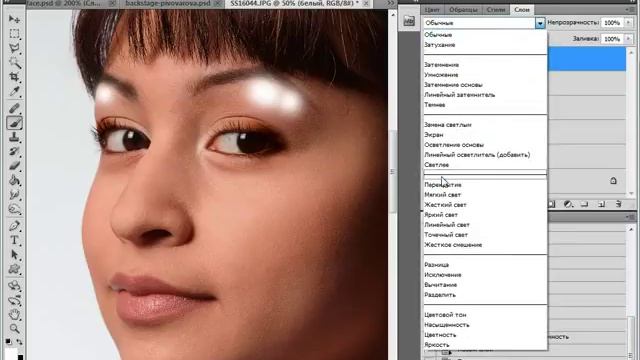This screenshot has height=360, width=640.
Task: Select the Clone Stamp tool
Action: tap(14, 137)
